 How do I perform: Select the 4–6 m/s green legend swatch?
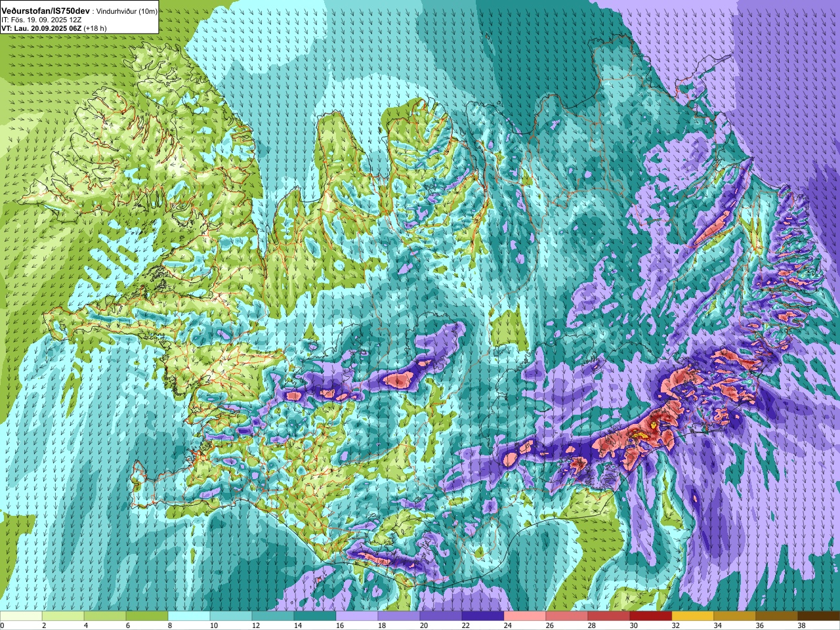105,616
